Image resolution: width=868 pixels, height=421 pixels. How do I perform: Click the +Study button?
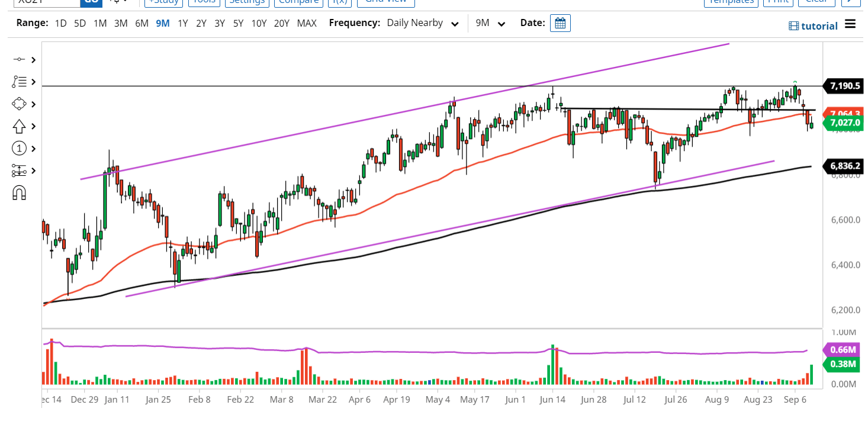tap(163, 2)
